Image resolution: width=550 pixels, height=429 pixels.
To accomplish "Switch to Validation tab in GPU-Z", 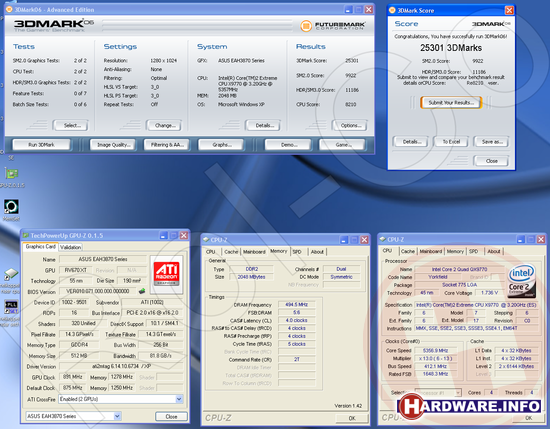I will coord(71,247).
